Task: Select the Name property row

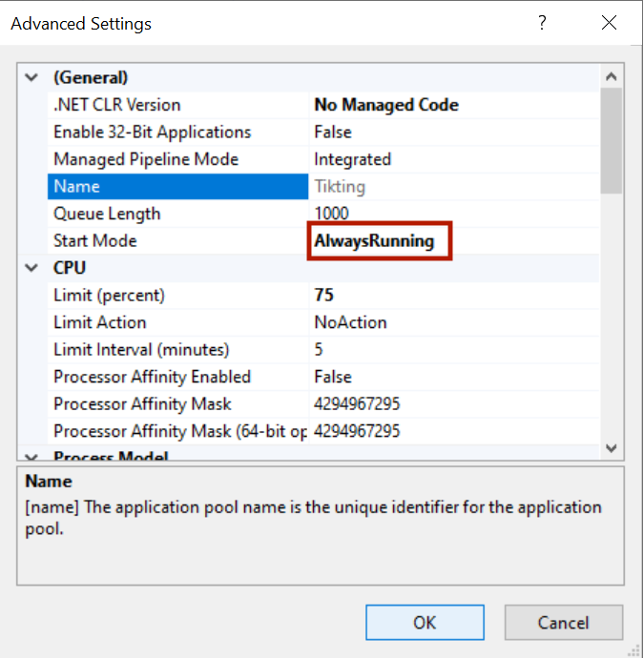Action: point(76,187)
